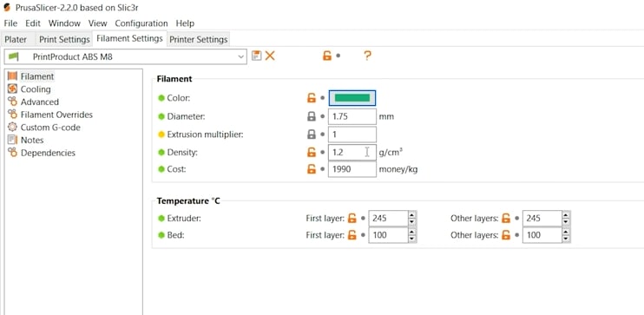The height and width of the screenshot is (315, 644).
Task: Click unlock icon for Extruder First layer
Action: [352, 219]
